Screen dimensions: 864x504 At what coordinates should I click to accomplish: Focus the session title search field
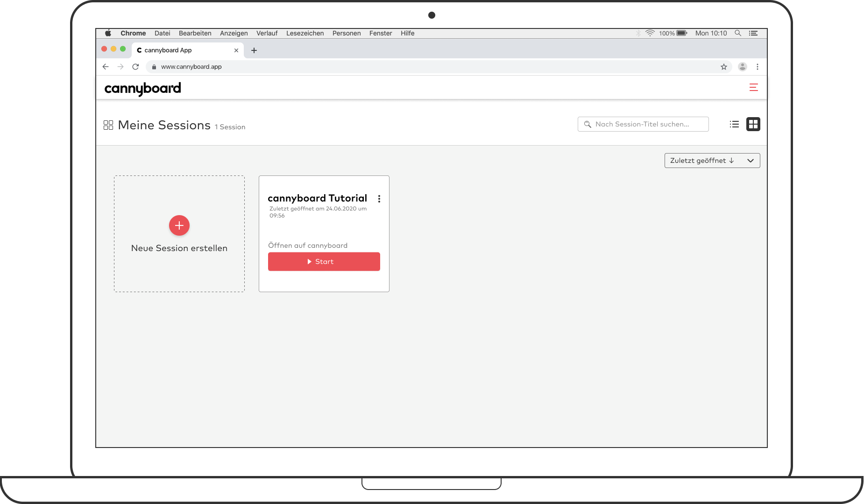coord(643,124)
